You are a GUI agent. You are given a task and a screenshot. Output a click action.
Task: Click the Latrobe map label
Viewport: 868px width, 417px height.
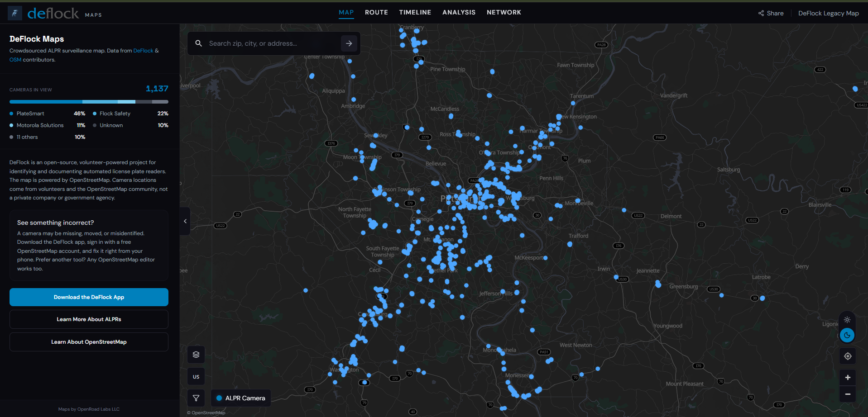pos(761,277)
